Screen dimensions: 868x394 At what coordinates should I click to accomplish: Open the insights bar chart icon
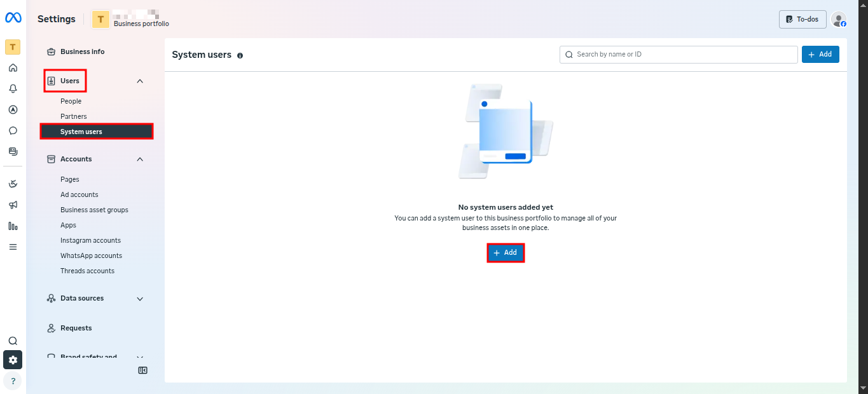point(13,226)
